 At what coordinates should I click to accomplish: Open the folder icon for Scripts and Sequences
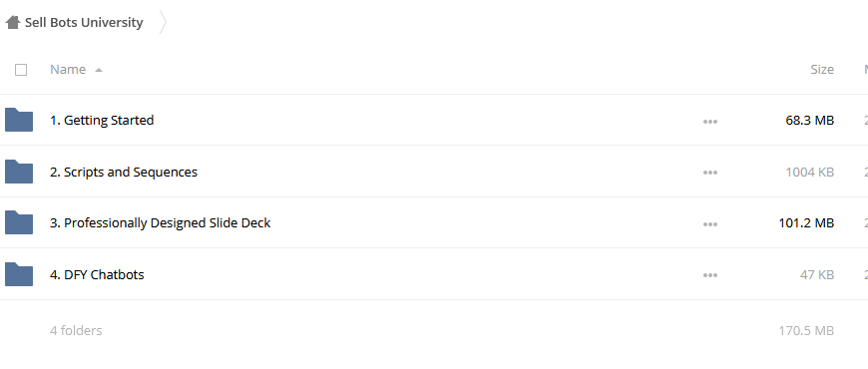tap(19, 172)
